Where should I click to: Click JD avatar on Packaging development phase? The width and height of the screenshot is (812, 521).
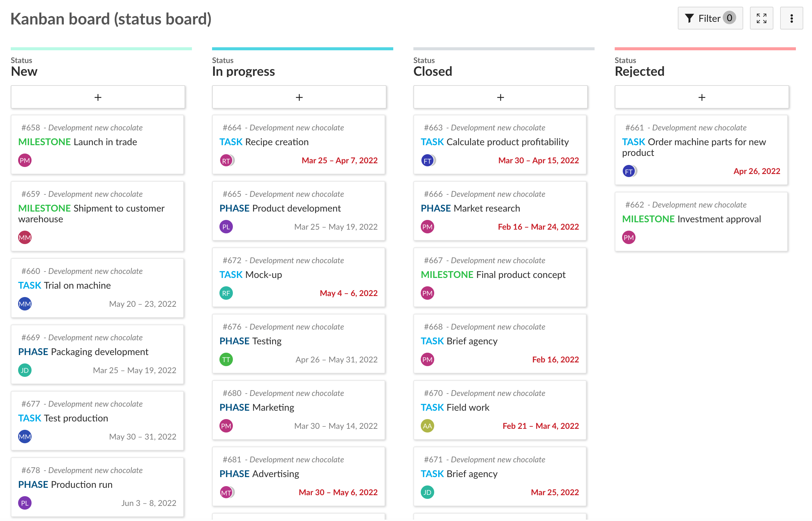pos(24,370)
